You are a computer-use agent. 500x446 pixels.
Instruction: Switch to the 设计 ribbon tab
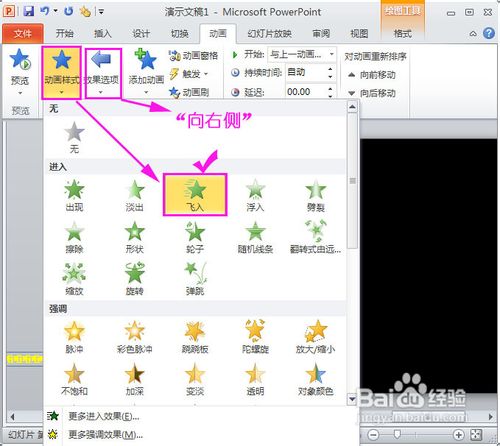pos(141,33)
